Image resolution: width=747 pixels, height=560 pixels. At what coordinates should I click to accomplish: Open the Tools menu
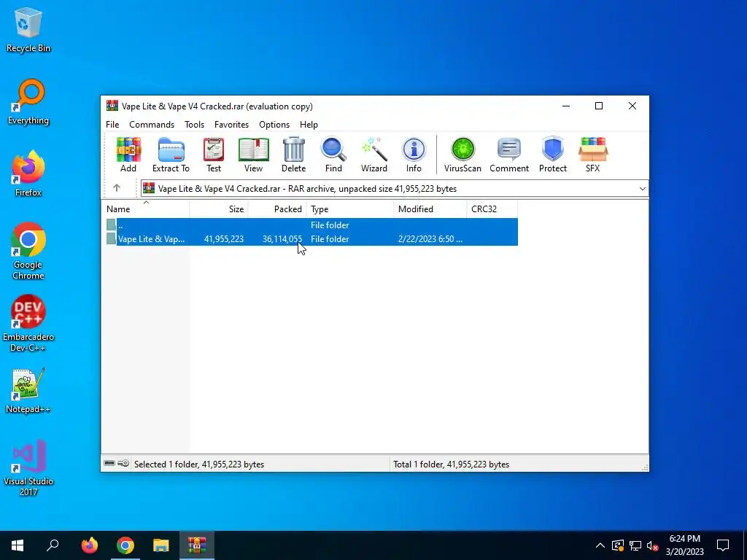tap(194, 124)
